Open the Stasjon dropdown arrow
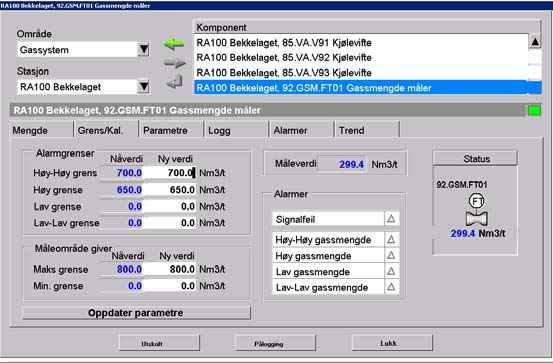The width and height of the screenshot is (553, 363). pyautogui.click(x=143, y=86)
